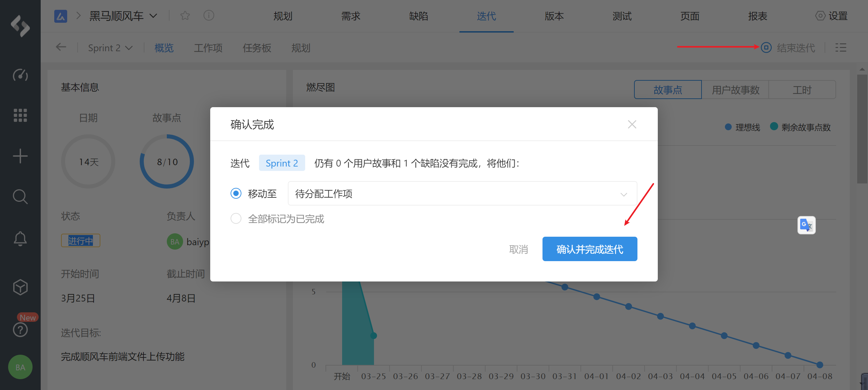Image resolution: width=868 pixels, height=390 pixels.
Task: Open the notifications bell icon
Action: [20, 239]
